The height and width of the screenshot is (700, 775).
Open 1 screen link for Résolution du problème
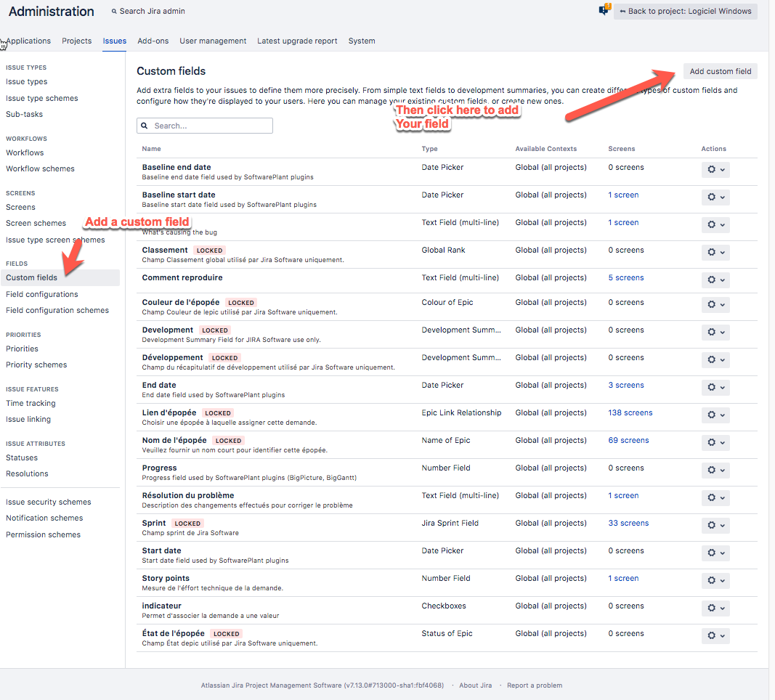point(623,495)
